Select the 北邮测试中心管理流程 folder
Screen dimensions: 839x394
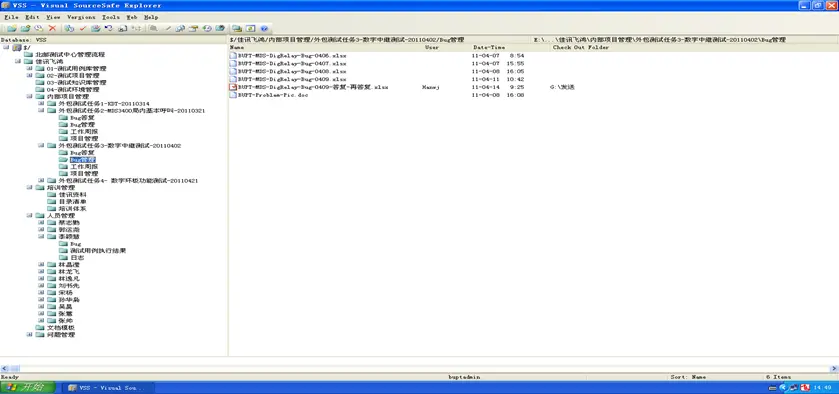[x=70, y=55]
